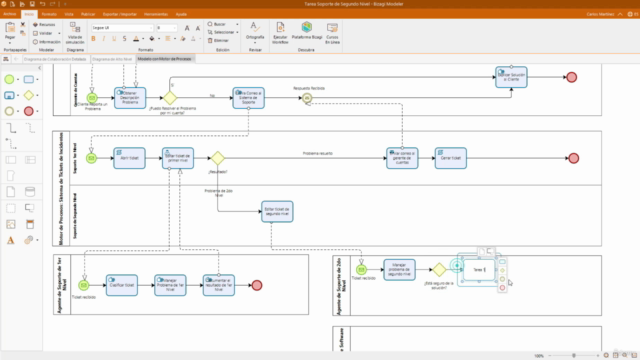
Task: Expand Start Event palette options arrow
Action: click(x=18, y=80)
